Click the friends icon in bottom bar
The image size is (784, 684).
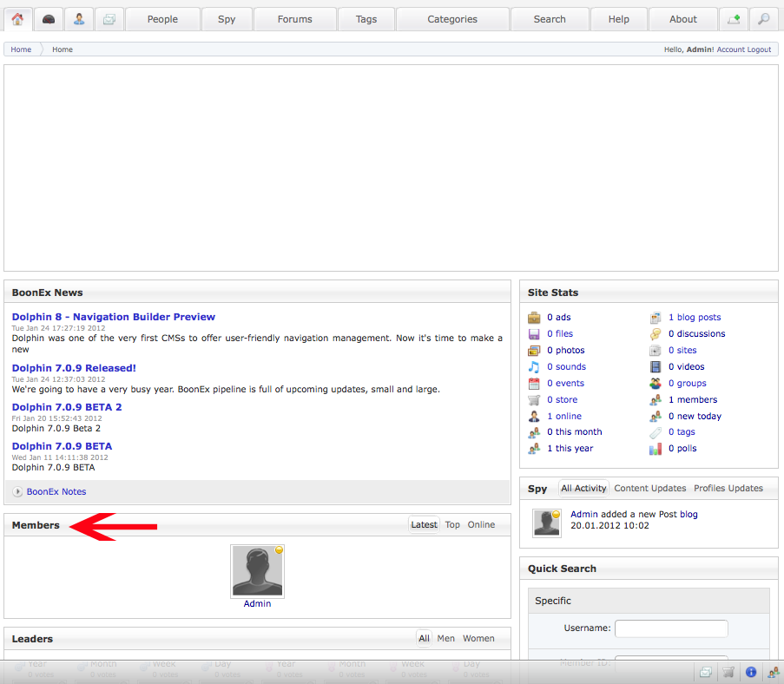click(x=773, y=672)
